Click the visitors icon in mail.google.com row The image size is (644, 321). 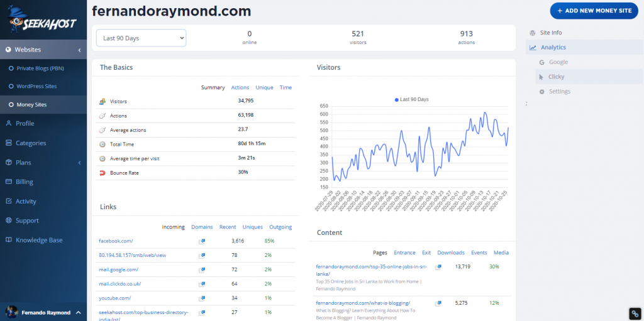pyautogui.click(x=202, y=269)
